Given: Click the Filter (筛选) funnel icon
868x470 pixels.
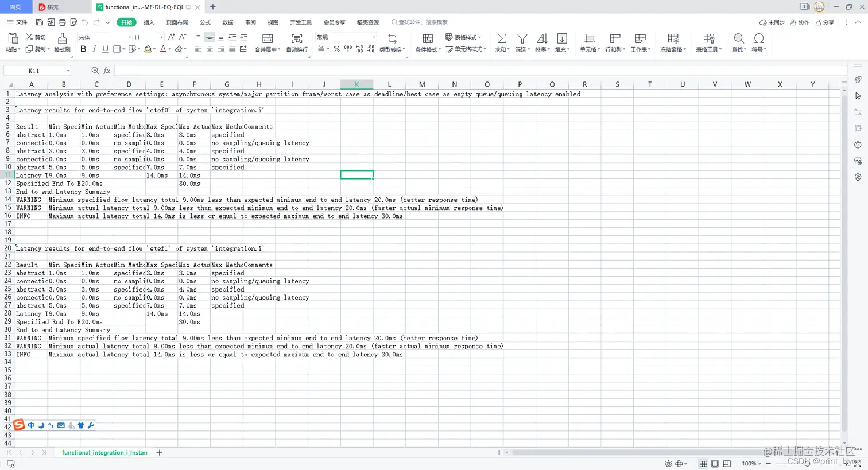Looking at the screenshot, I should pos(522,38).
